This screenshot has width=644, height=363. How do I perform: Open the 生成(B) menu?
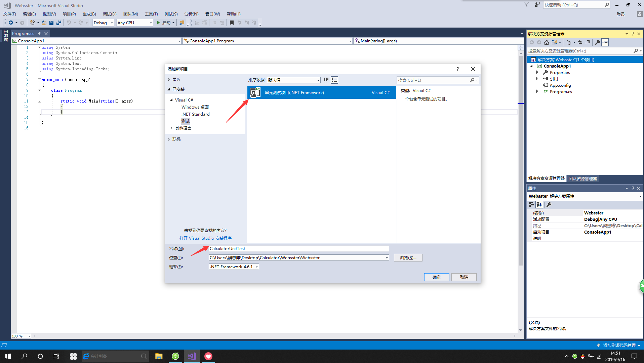89,14
